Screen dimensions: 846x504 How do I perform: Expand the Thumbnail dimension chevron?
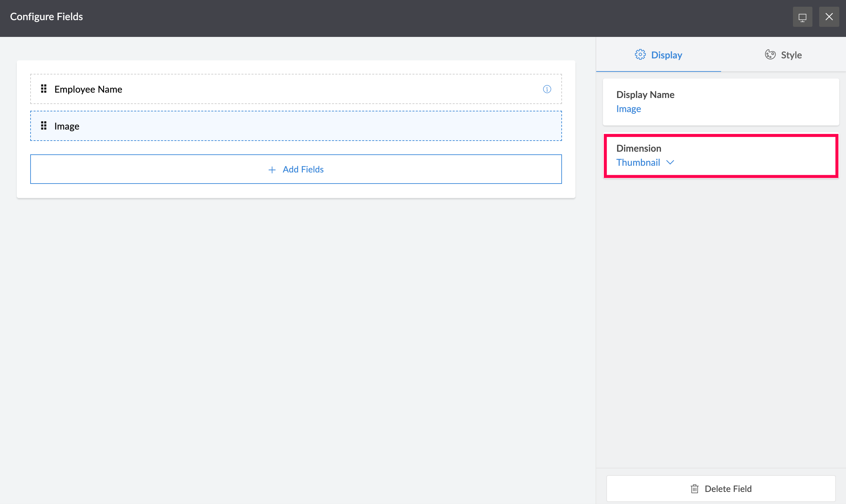(670, 163)
